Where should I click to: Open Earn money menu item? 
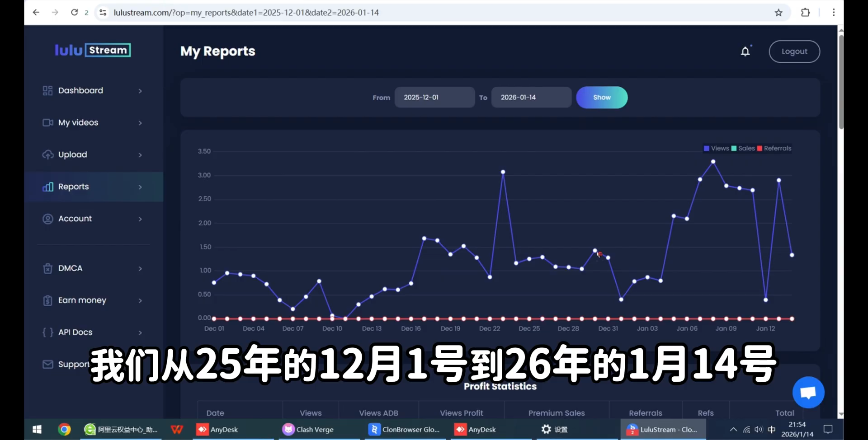(94, 300)
